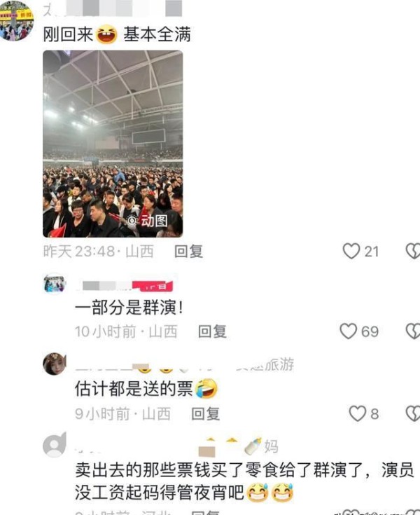The image size is (420, 515).
Task: Reply to the 10小时前 comment
Action: [x=212, y=331]
